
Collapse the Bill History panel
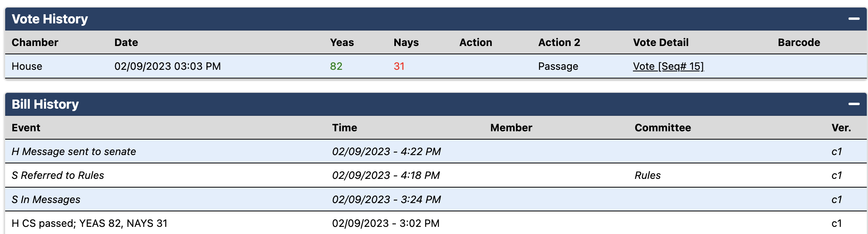click(854, 104)
